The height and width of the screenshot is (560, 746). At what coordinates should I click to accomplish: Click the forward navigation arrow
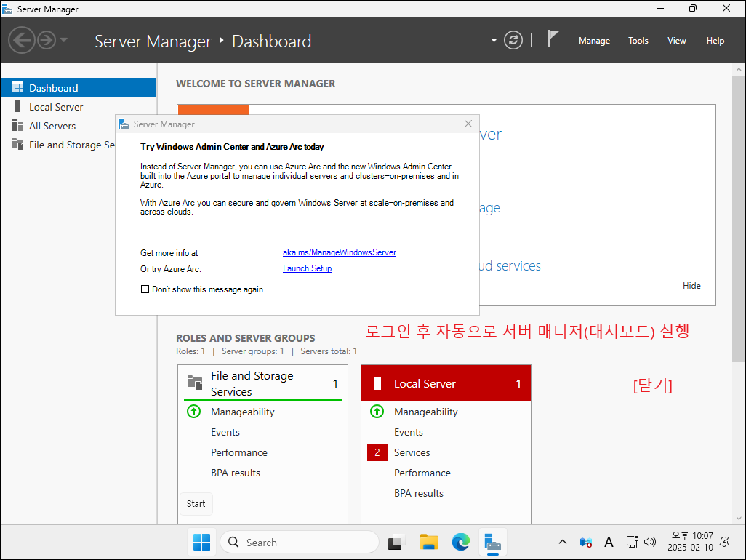(x=47, y=40)
